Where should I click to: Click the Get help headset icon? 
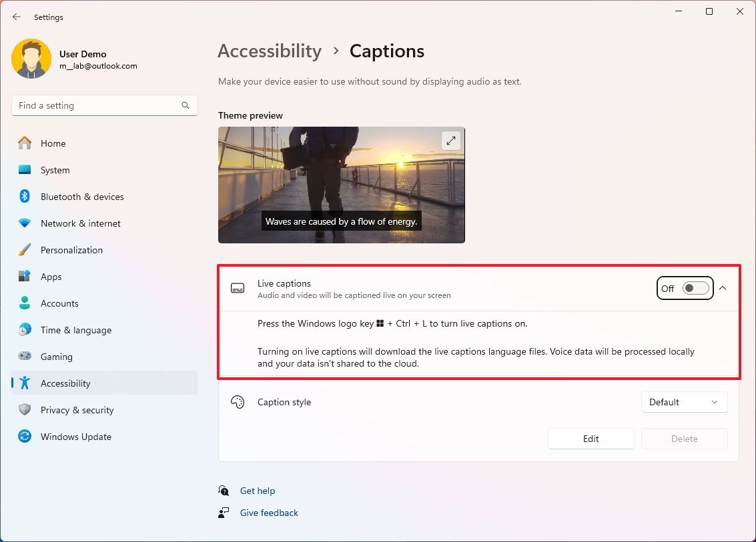tap(224, 491)
